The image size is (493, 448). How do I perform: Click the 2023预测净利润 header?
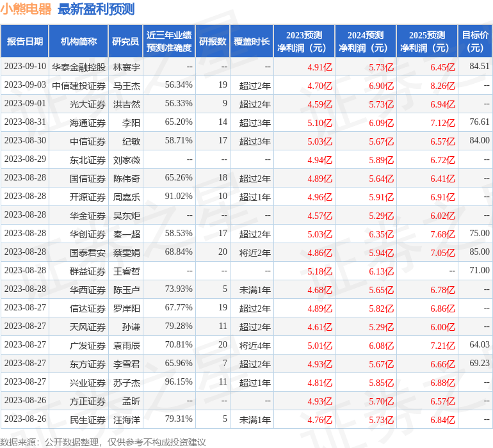tap(304, 41)
